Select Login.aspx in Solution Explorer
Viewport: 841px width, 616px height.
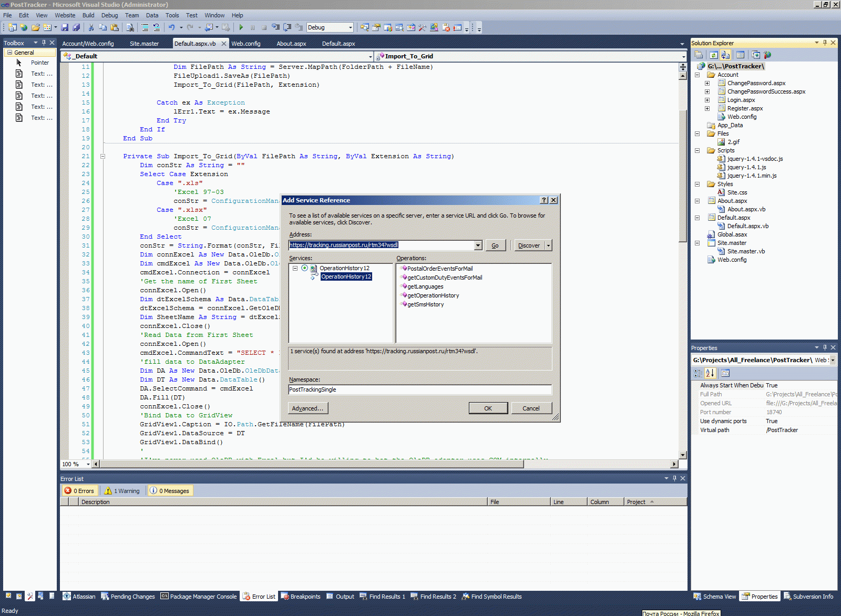[x=741, y=100]
